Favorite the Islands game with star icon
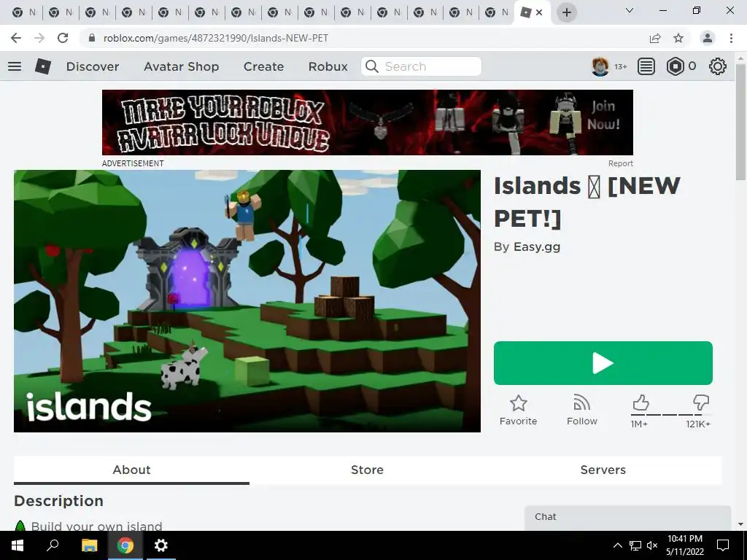The height and width of the screenshot is (560, 747). [519, 410]
